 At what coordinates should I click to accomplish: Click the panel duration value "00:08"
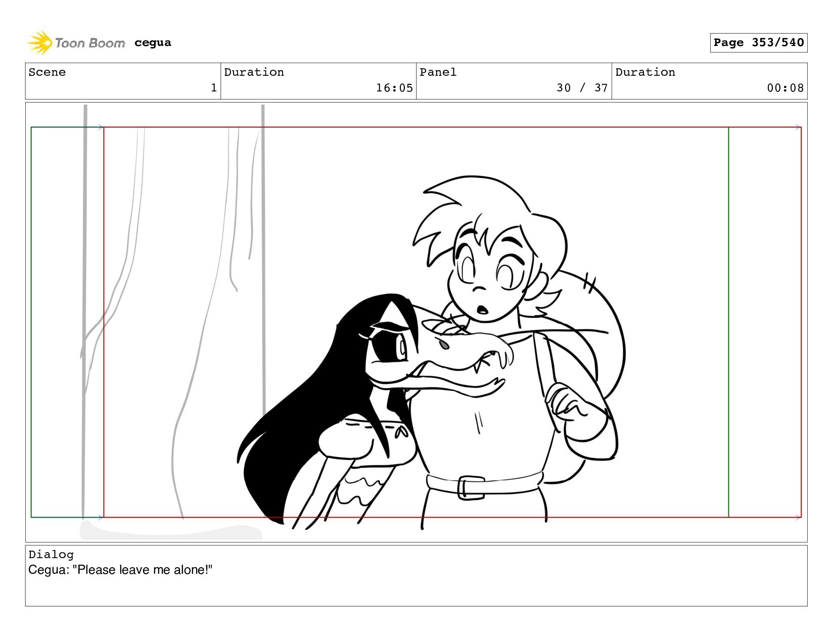(x=785, y=88)
